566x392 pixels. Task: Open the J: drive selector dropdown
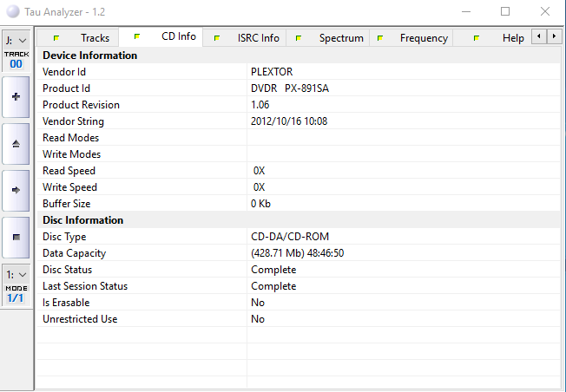pos(16,40)
